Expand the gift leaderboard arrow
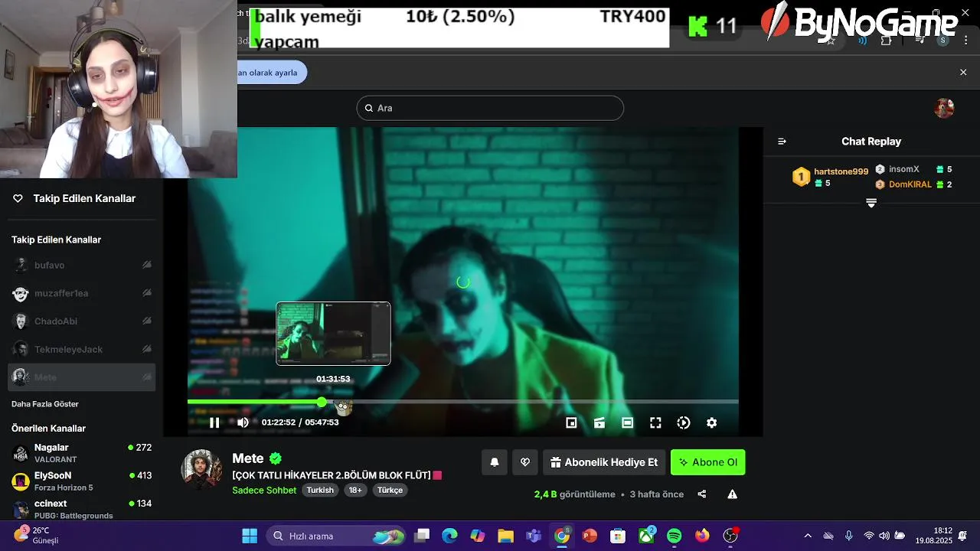980x551 pixels. [x=871, y=203]
